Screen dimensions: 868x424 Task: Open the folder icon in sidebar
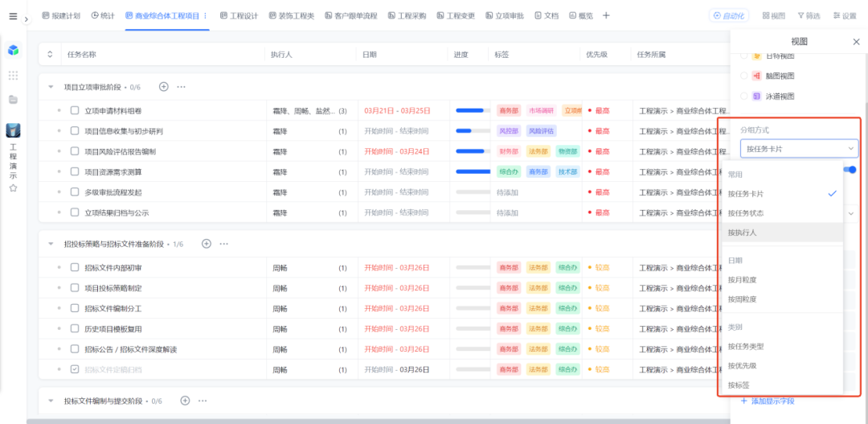tap(14, 100)
